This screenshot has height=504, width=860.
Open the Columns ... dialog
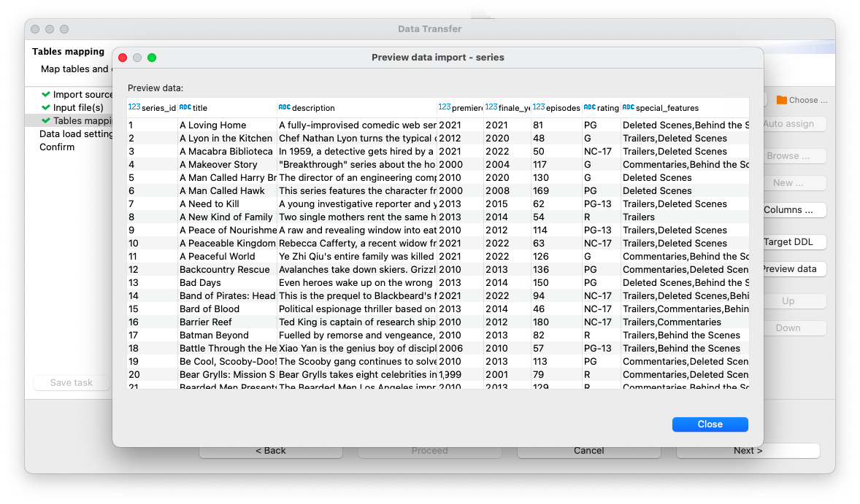(793, 209)
